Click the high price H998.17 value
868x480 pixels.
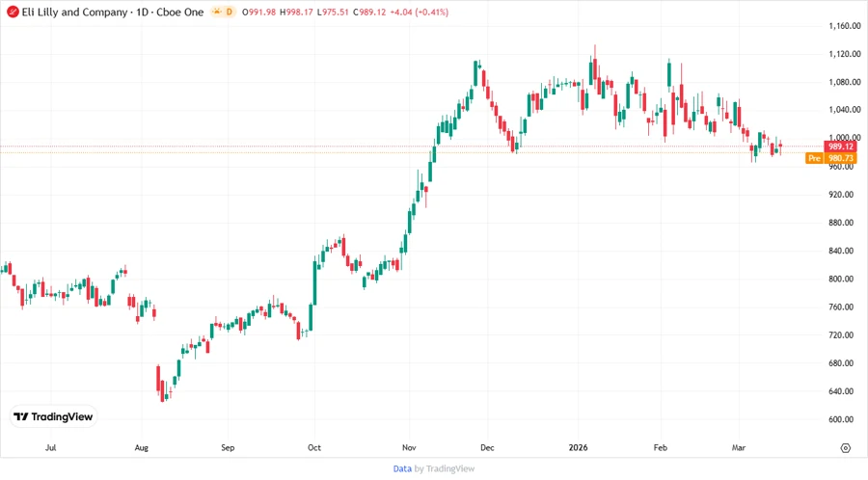296,12
